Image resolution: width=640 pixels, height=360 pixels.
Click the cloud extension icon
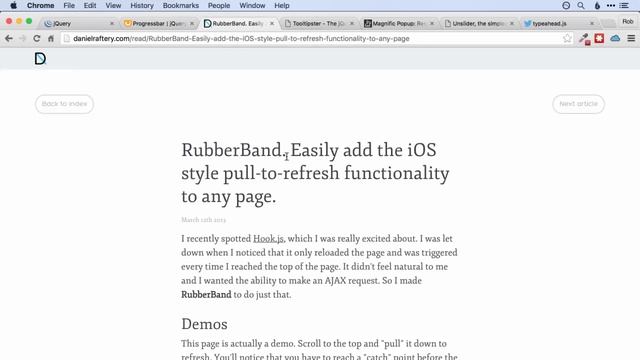[615, 38]
